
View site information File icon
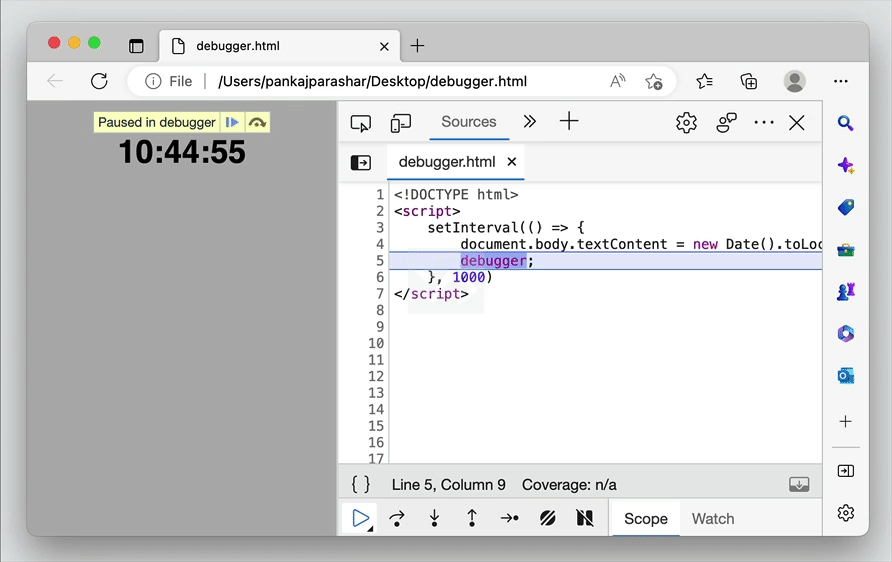(169, 81)
